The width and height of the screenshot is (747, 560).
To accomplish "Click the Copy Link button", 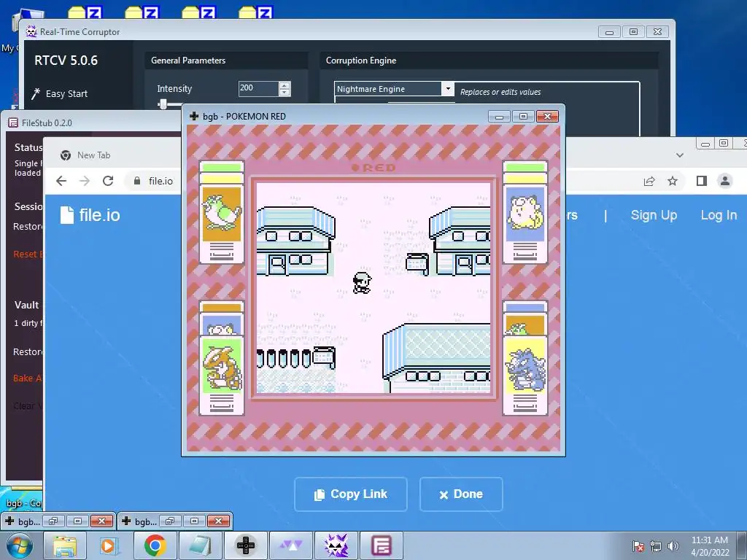I will click(351, 494).
